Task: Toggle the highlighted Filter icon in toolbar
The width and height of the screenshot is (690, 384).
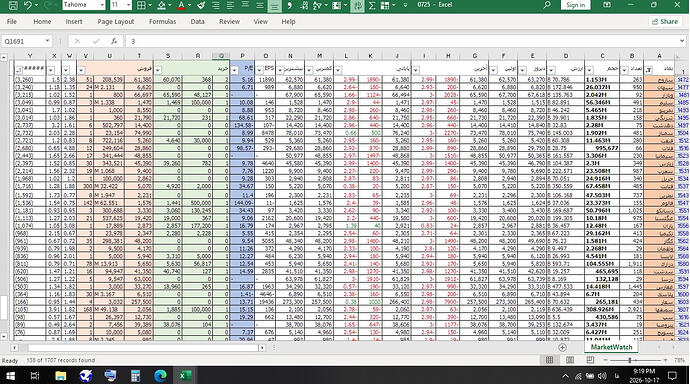Action: pyautogui.click(x=357, y=5)
